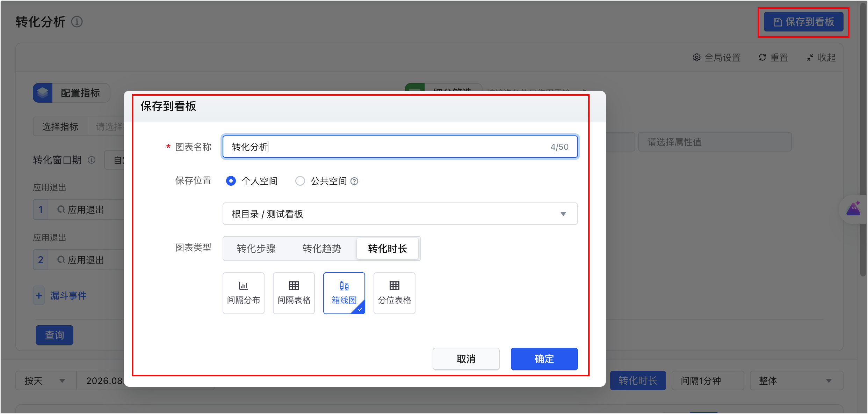Switch to 转化步骤 tab
Image resolution: width=868 pixels, height=414 pixels.
[256, 249]
